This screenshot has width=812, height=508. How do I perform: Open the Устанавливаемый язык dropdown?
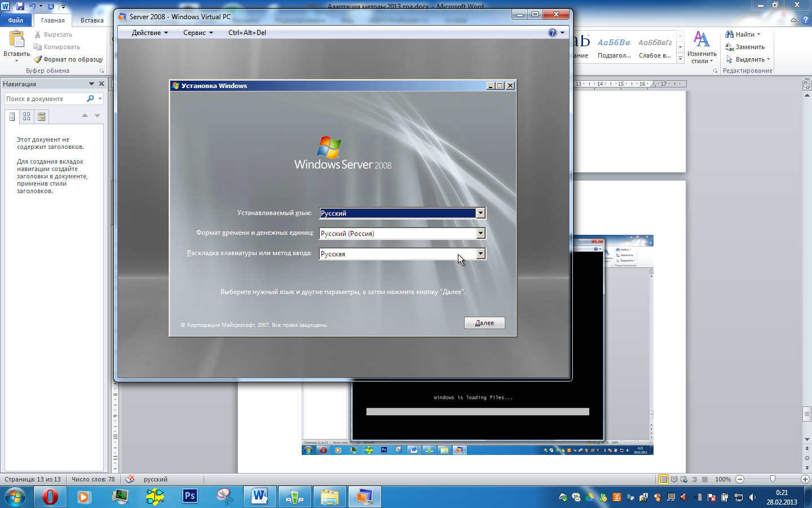click(x=480, y=213)
